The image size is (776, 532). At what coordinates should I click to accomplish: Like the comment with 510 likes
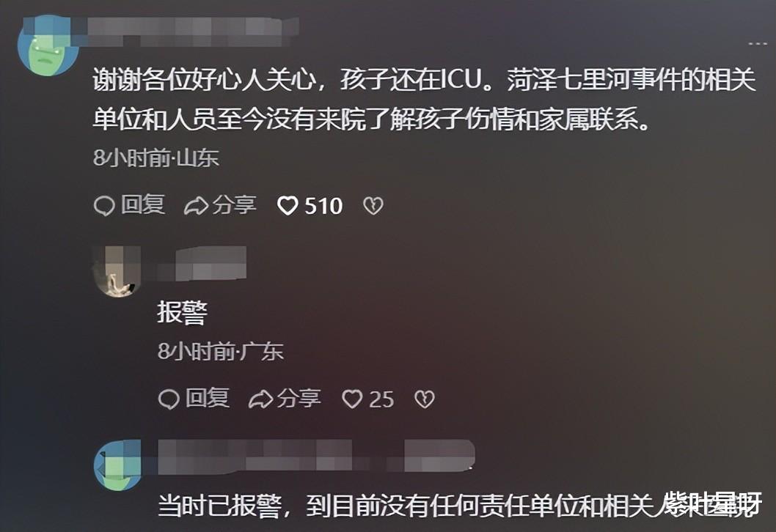coord(288,206)
